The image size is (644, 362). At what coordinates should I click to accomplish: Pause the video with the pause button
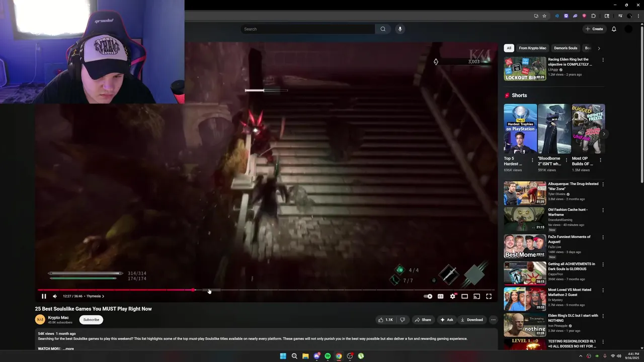pyautogui.click(x=44, y=296)
